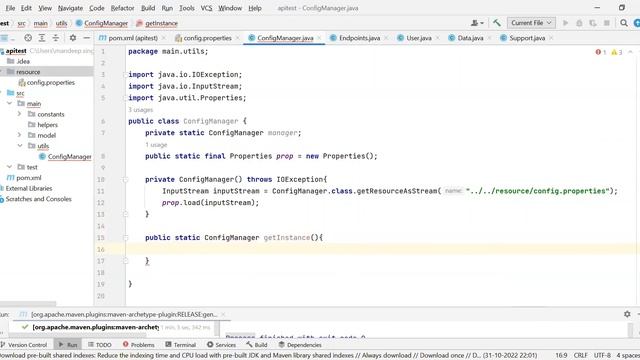Click the Stop square icon in toolbar
Image resolution: width=640 pixels, height=360 pixels.
click(x=607, y=23)
